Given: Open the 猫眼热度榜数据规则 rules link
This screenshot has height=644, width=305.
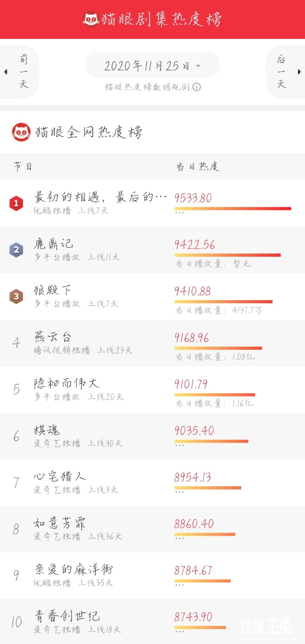Looking at the screenshot, I should pyautogui.click(x=147, y=87).
